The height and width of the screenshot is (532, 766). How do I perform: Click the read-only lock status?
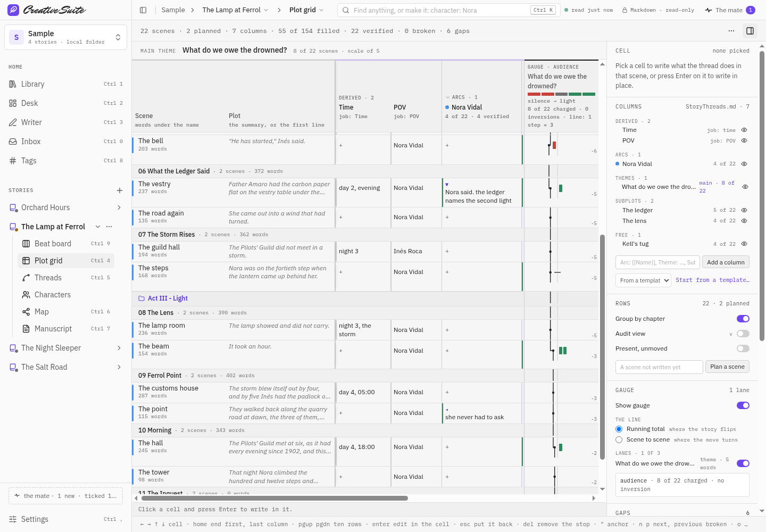click(658, 10)
